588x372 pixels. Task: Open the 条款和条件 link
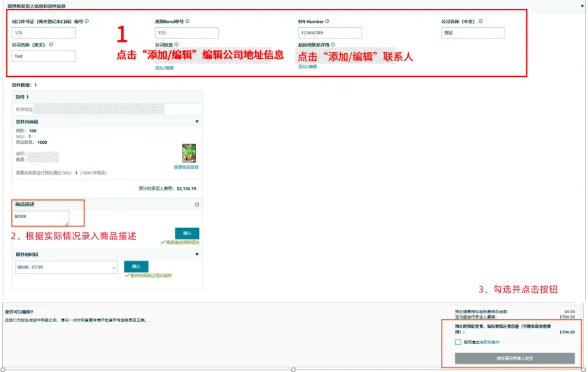point(490,342)
